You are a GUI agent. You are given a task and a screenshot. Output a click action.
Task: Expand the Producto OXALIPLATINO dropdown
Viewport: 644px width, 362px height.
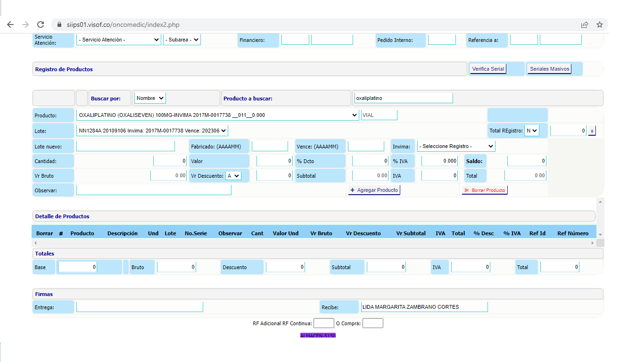[217, 115]
